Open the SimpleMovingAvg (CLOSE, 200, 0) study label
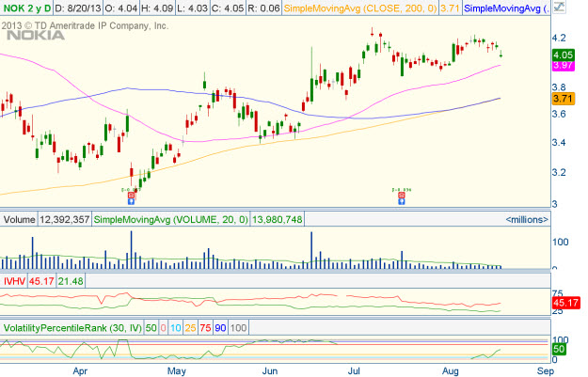 pyautogui.click(x=333, y=8)
